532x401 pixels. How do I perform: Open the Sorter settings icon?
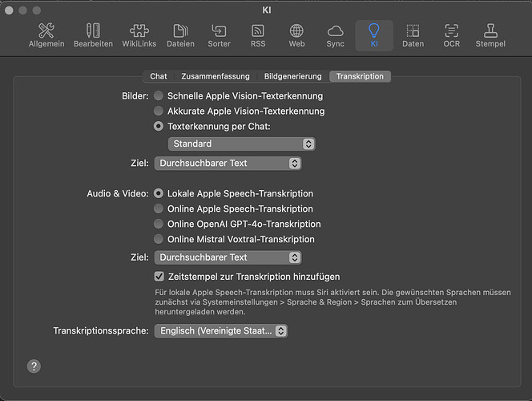[x=219, y=36]
